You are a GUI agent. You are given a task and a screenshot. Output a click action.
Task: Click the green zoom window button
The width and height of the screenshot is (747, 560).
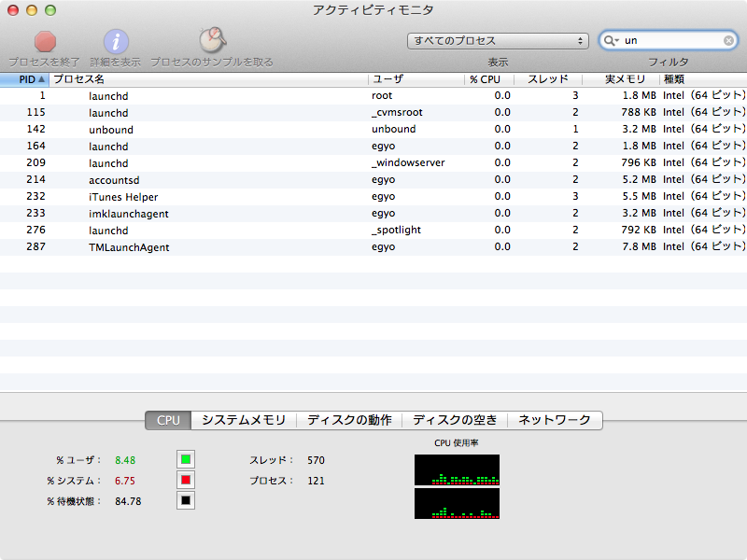click(50, 10)
